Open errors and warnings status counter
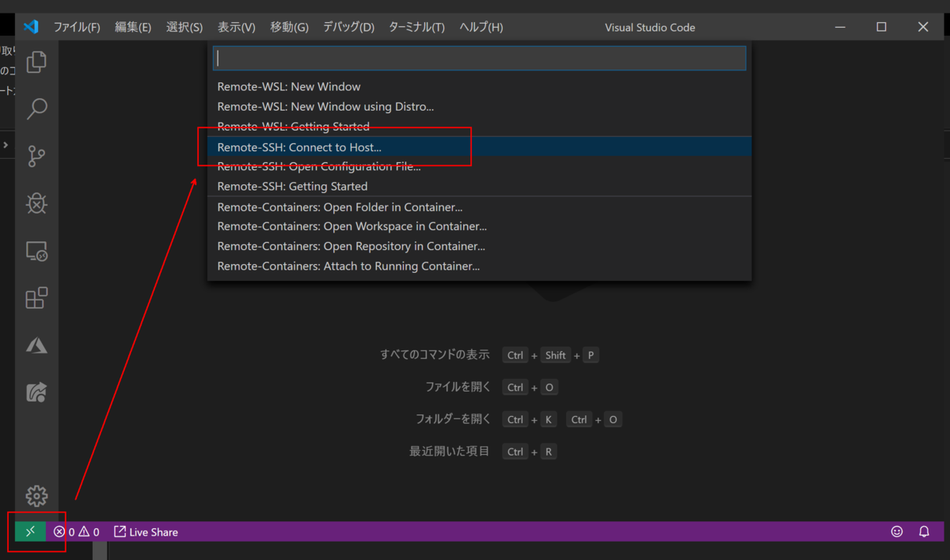950x560 pixels. pos(77,532)
